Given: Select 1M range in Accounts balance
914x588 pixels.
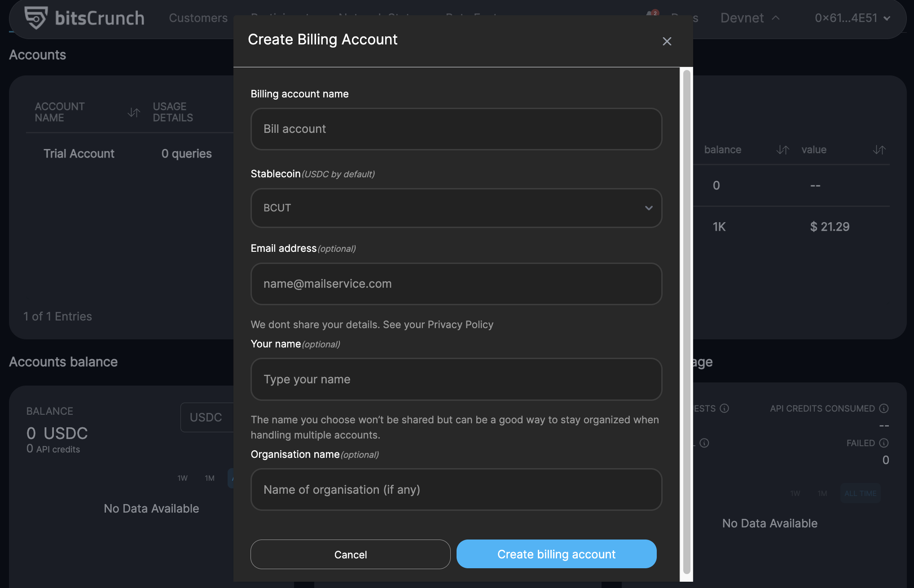Looking at the screenshot, I should tap(210, 478).
